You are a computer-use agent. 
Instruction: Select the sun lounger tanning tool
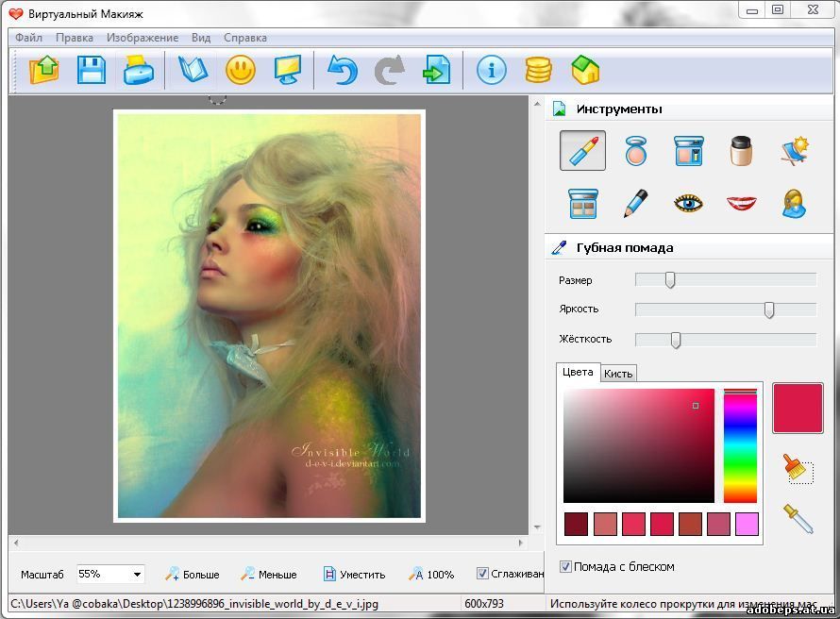click(x=795, y=150)
